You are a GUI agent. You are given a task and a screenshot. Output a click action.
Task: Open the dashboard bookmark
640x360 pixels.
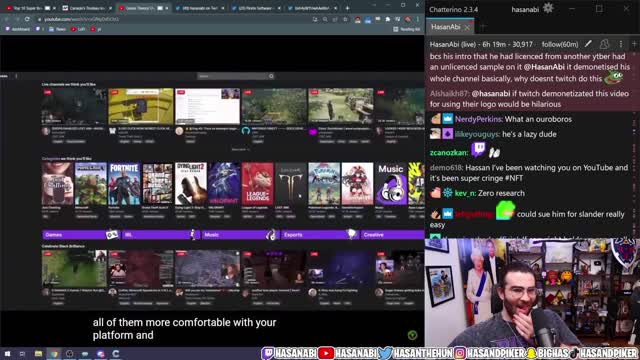[17, 29]
